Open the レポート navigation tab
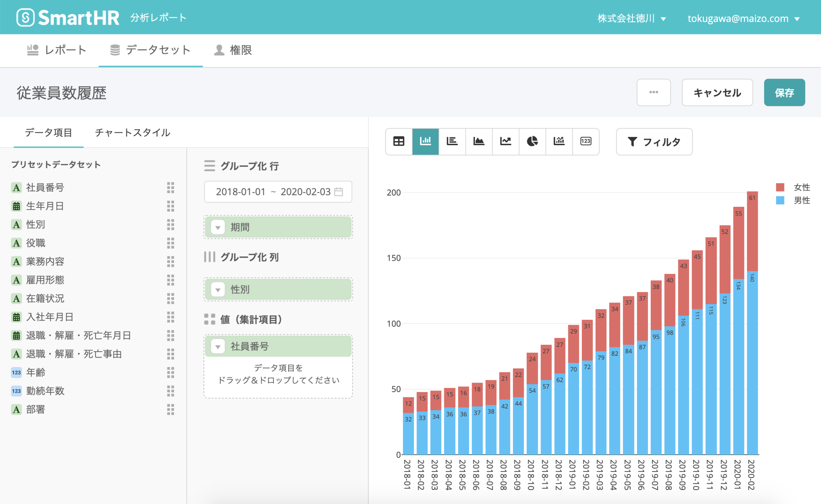The image size is (821, 504). tap(57, 50)
